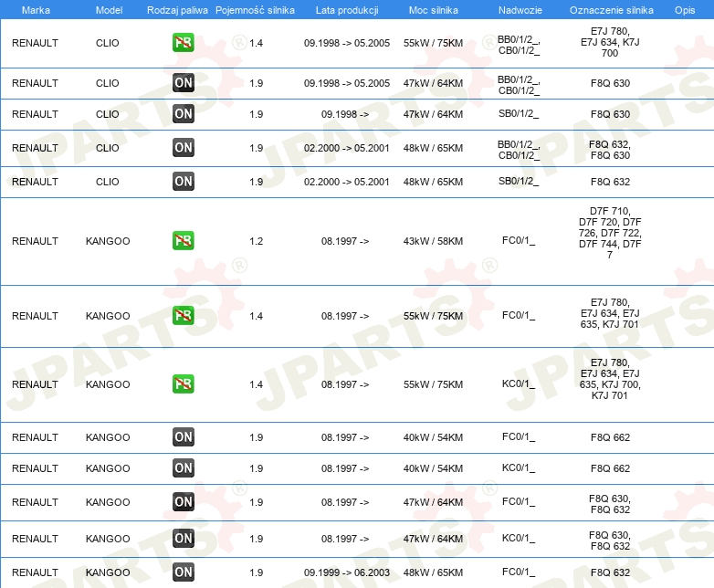Select '47kW / 64KM' in the Kangoo KC0/1_ row

tap(433, 539)
